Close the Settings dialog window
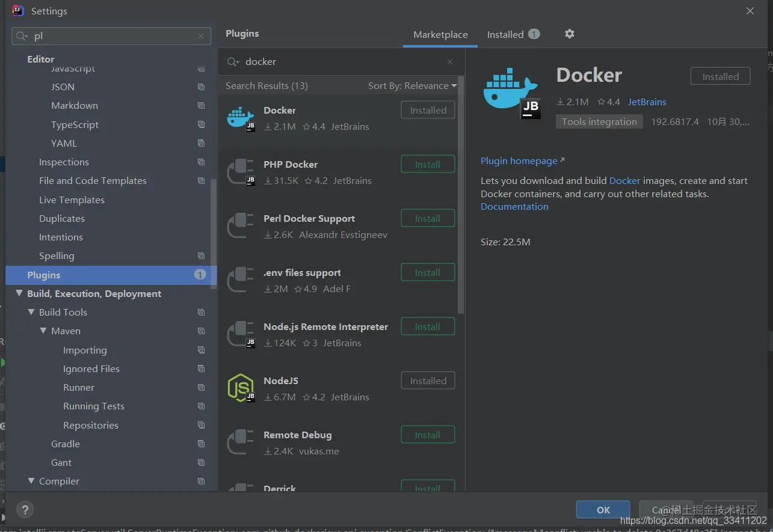Image resolution: width=773 pixels, height=532 pixels. pyautogui.click(x=750, y=11)
